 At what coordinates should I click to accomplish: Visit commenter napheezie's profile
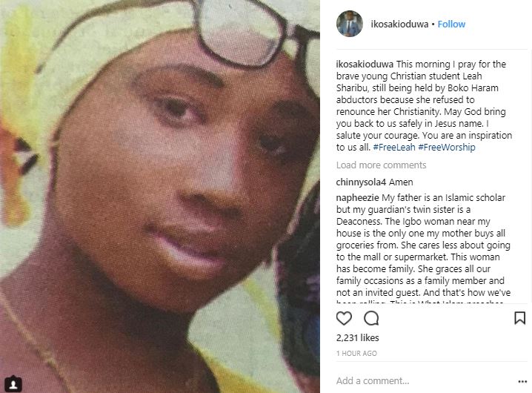[x=357, y=198]
